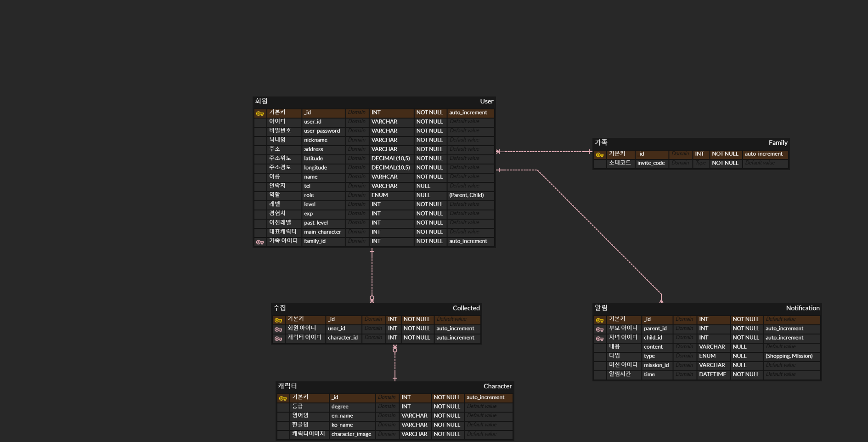
Task: Click the latitude column name
Action: (313, 159)
